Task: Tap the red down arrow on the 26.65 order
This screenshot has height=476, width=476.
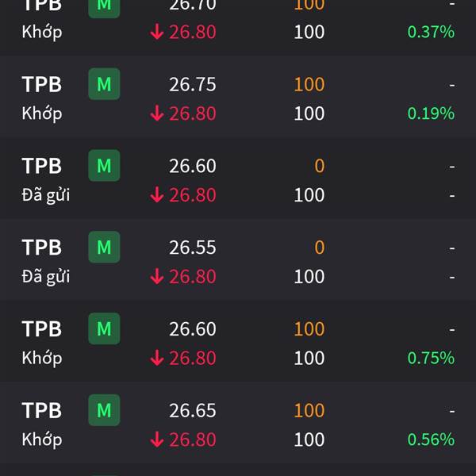Action: [157, 440]
